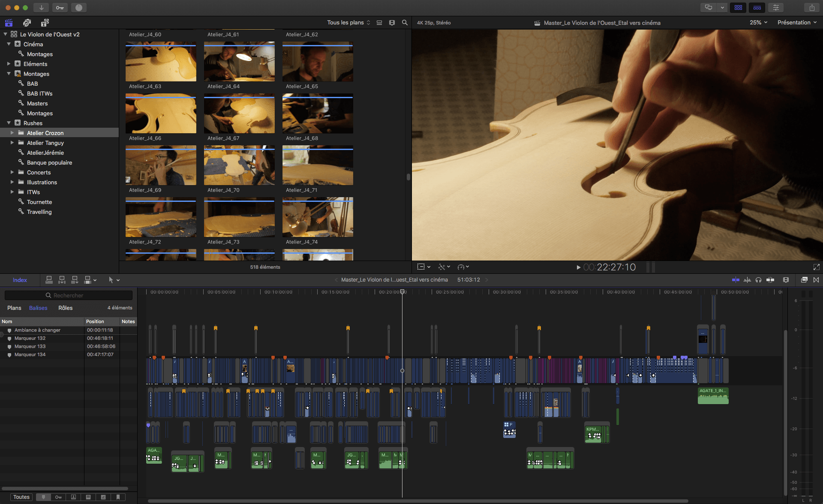Click the browser search magnifier icon
The image size is (823, 504).
[405, 23]
